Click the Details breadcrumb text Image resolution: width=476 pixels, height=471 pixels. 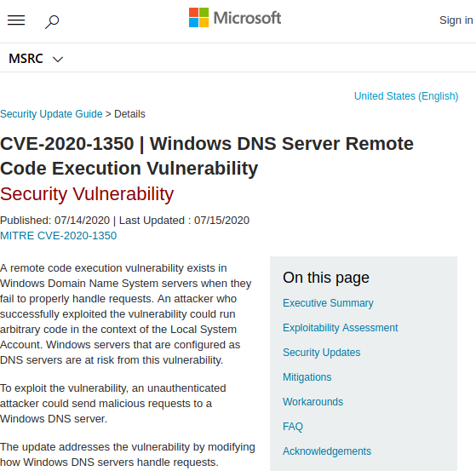[x=129, y=114]
